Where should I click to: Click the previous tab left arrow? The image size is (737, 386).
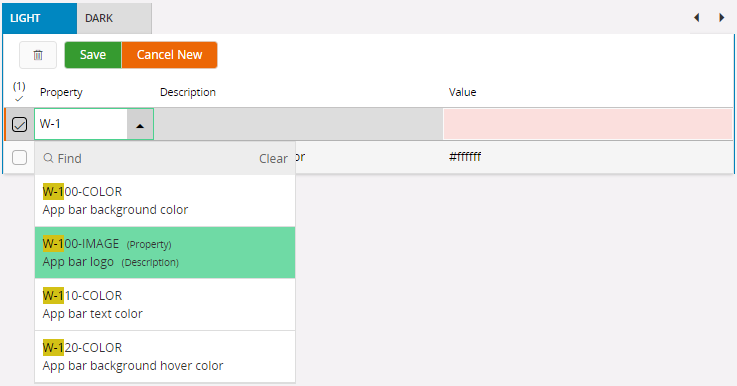(697, 18)
